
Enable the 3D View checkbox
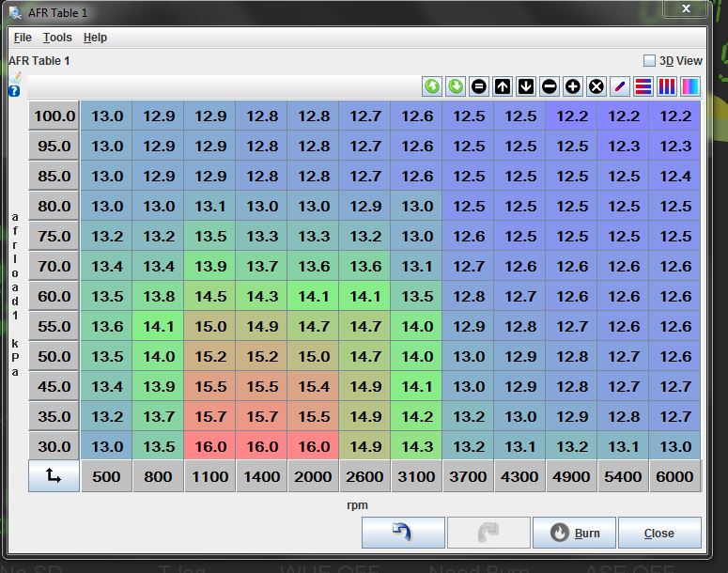click(649, 60)
